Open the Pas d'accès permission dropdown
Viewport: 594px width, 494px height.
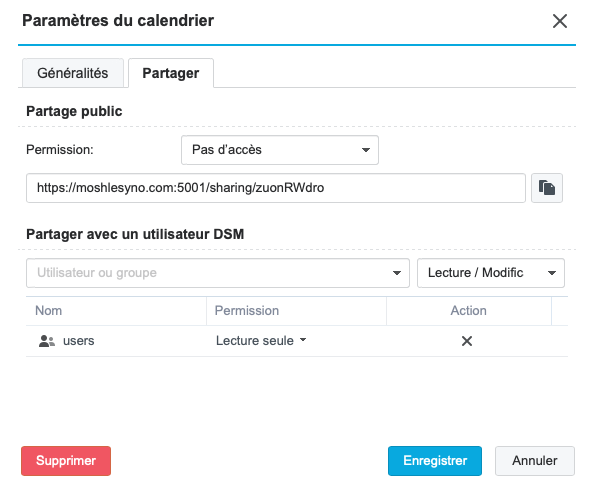click(280, 150)
